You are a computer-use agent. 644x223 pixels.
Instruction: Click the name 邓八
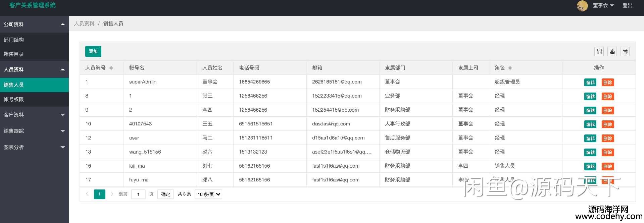tap(207, 180)
